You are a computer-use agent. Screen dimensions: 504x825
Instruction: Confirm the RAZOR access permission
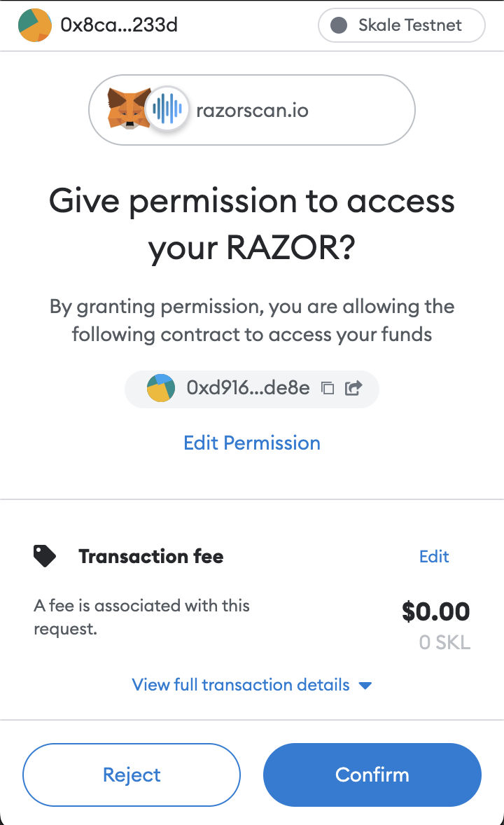pos(372,775)
